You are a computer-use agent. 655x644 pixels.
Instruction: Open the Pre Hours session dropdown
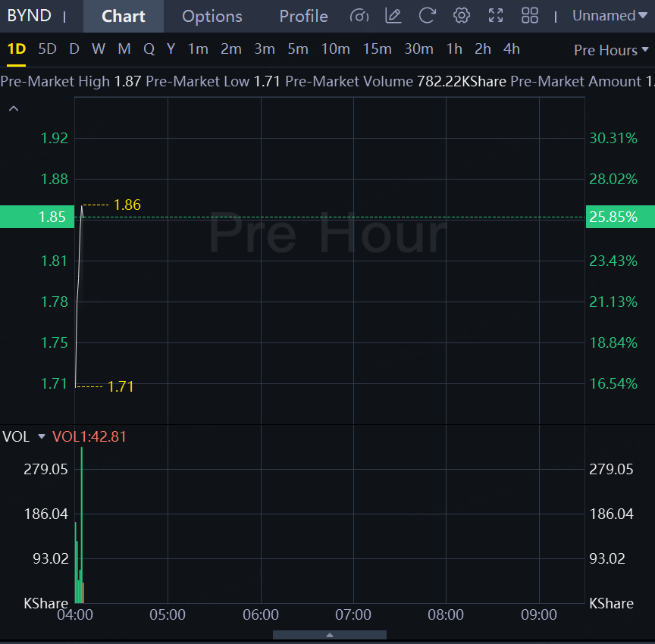pos(611,50)
